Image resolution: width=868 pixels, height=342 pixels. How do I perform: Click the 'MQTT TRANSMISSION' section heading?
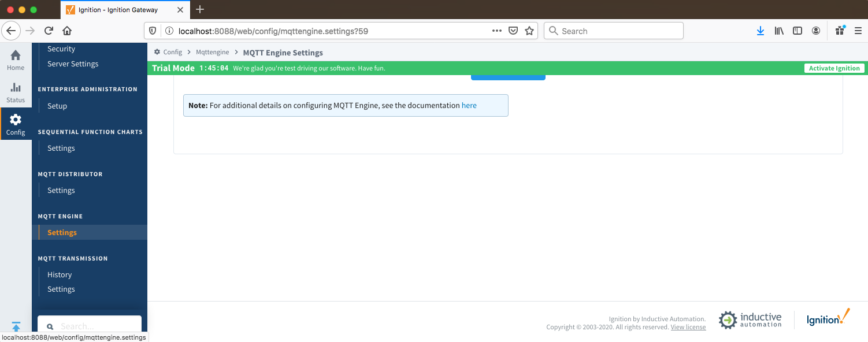(x=73, y=258)
